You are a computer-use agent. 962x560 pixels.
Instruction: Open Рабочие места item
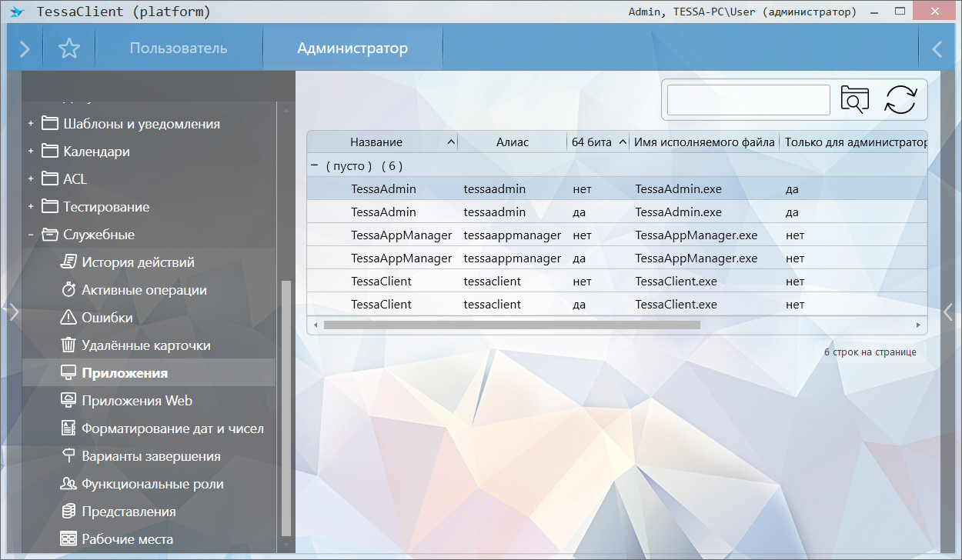127,539
